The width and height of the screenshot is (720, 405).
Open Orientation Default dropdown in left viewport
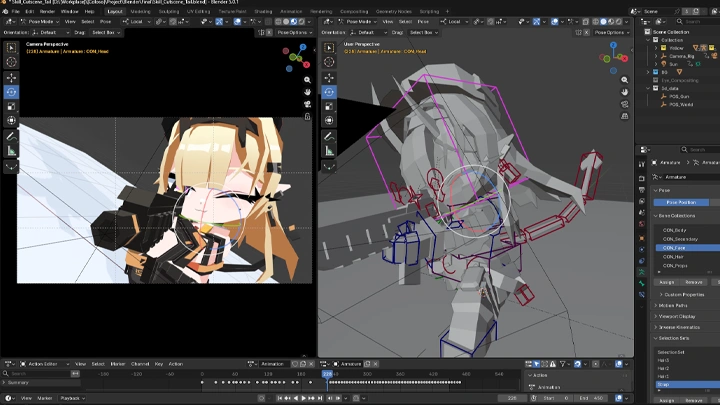tap(51, 33)
